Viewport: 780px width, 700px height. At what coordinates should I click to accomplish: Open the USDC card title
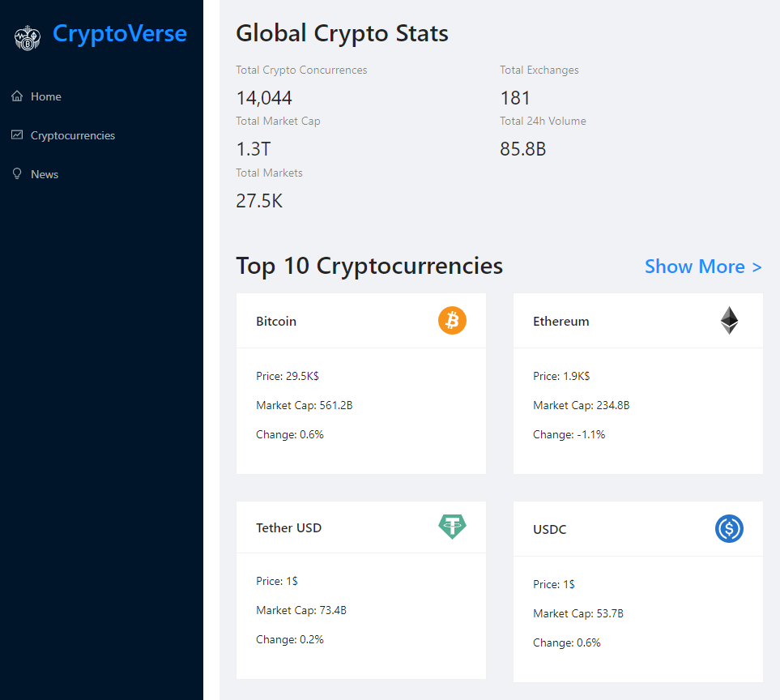tap(550, 529)
